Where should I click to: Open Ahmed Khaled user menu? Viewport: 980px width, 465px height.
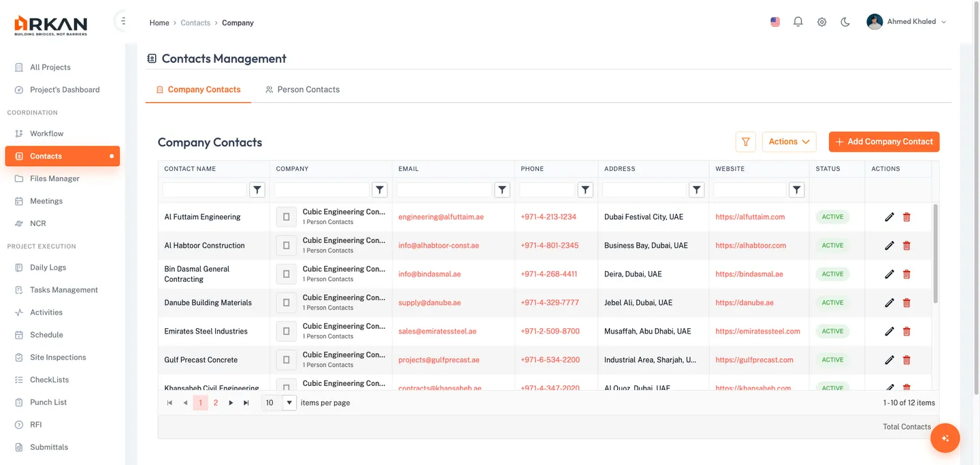906,22
